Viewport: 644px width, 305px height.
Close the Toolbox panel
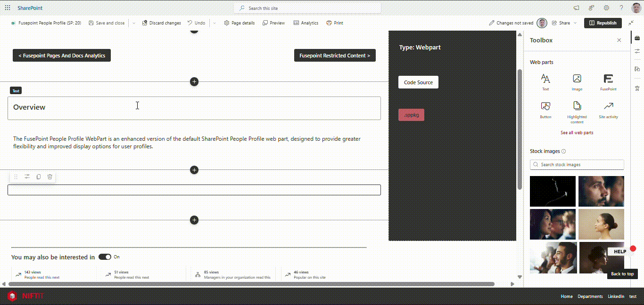click(619, 40)
